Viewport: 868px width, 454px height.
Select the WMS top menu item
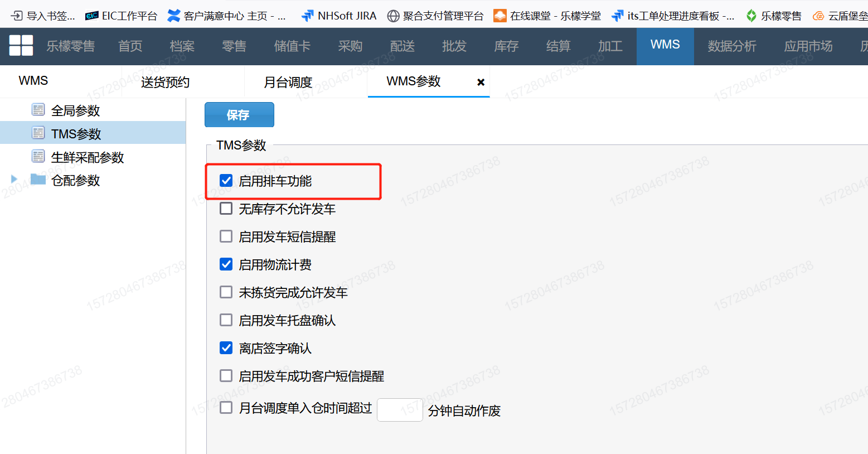(x=665, y=46)
